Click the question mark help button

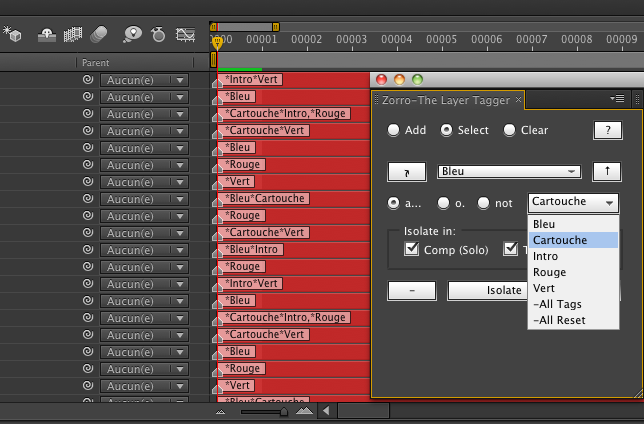pos(607,130)
